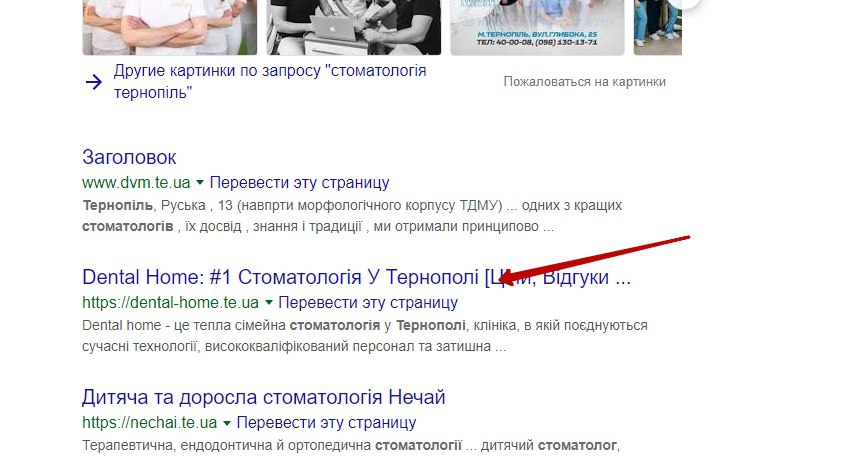Open the Заголовок search result
This screenshot has width=851, height=457.
tap(129, 157)
